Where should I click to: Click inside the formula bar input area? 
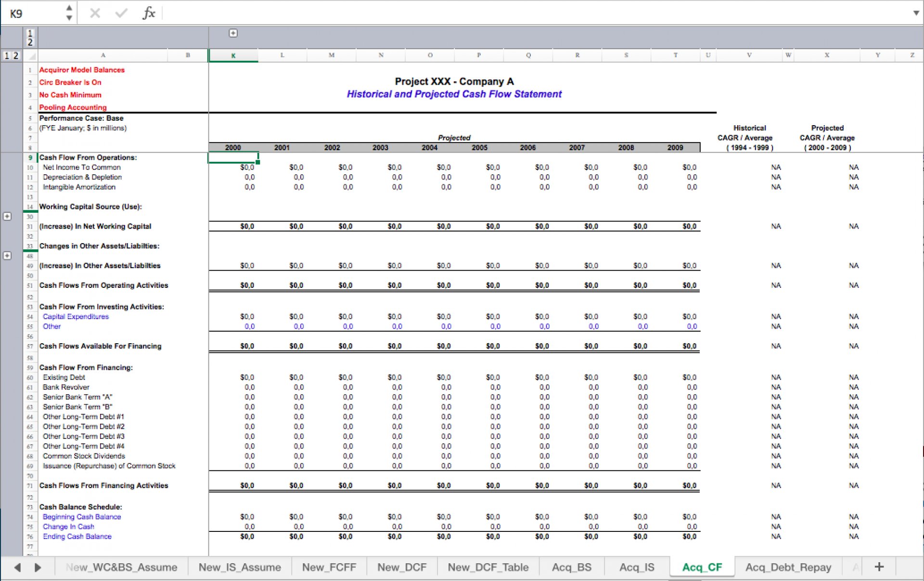(x=537, y=13)
